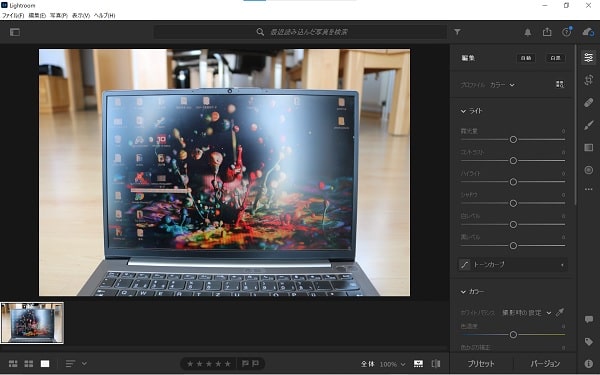Viewport: 600px width, 375px height.
Task: Expand the トーンカーブ panel arrow
Action: (x=562, y=265)
